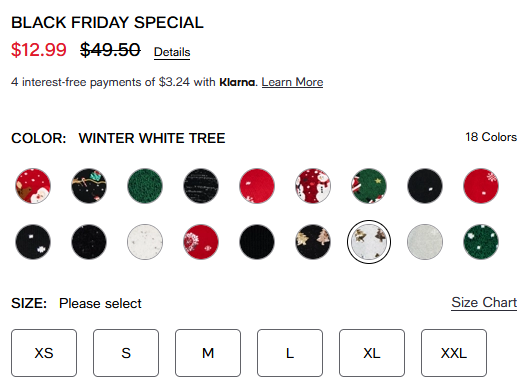This screenshot has width=527, height=390.
Task: Pick size XXL
Action: pyautogui.click(x=454, y=353)
